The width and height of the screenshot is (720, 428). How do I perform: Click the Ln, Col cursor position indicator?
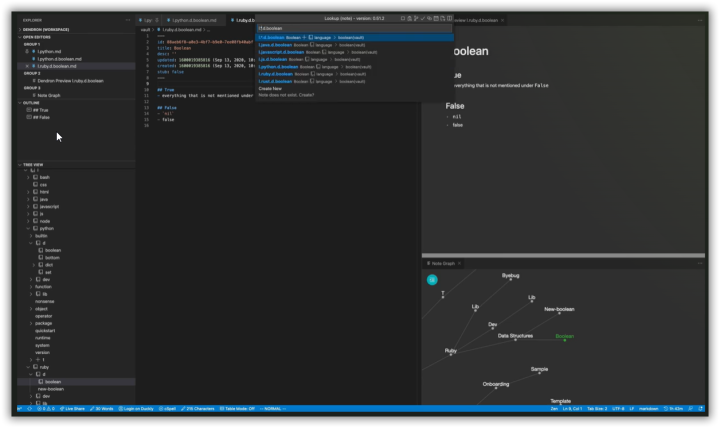point(572,409)
